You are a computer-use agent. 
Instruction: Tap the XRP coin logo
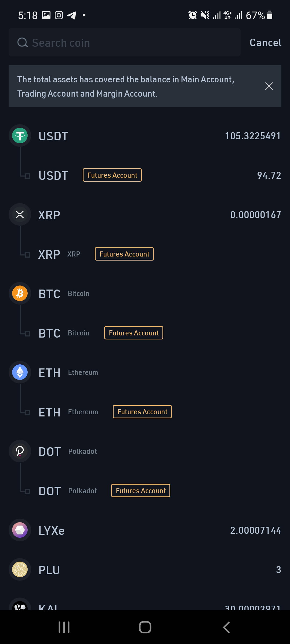click(x=20, y=214)
